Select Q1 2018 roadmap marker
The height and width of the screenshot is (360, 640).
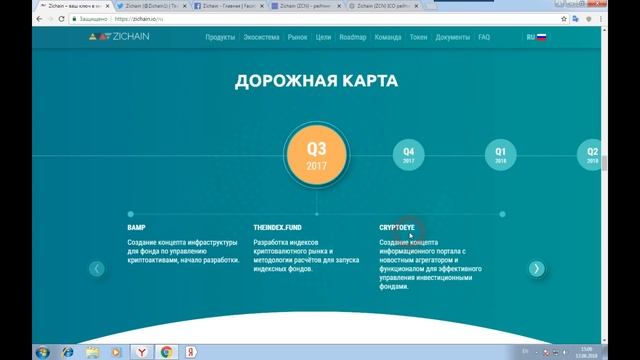[500, 155]
